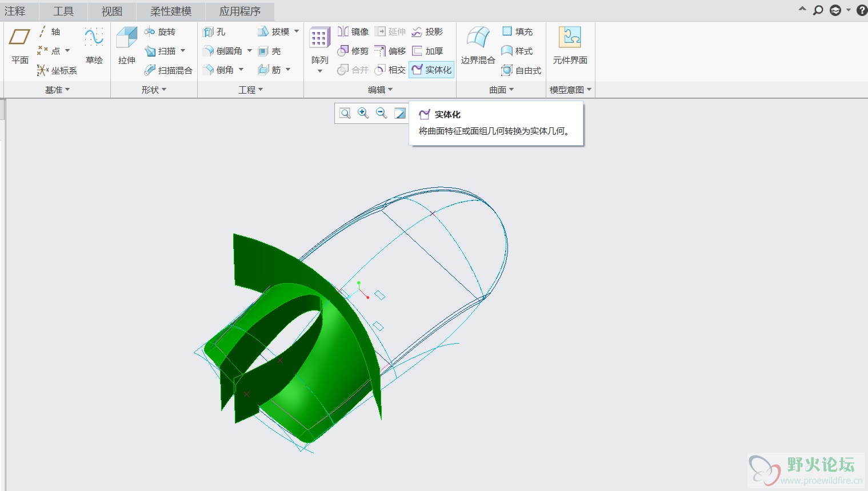Click the 实体化 (Solidify) tool

[431, 70]
